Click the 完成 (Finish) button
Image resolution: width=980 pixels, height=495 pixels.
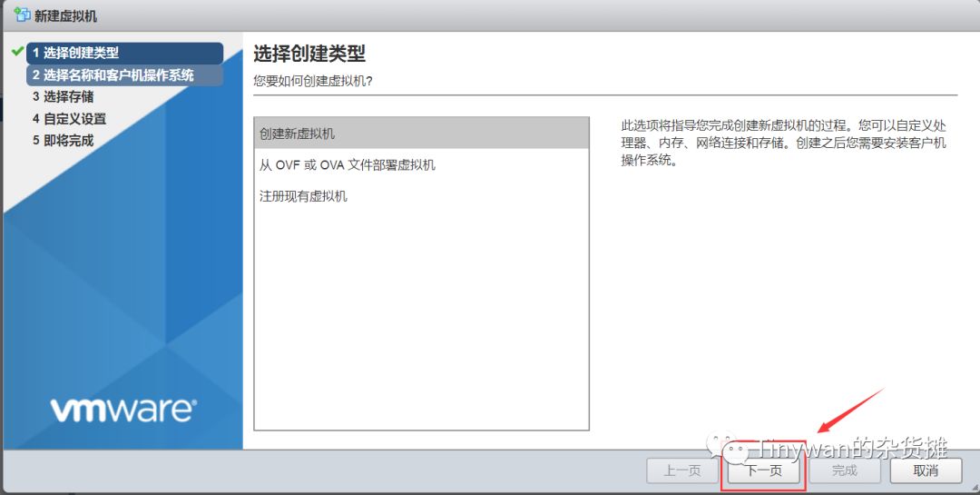[x=845, y=470]
